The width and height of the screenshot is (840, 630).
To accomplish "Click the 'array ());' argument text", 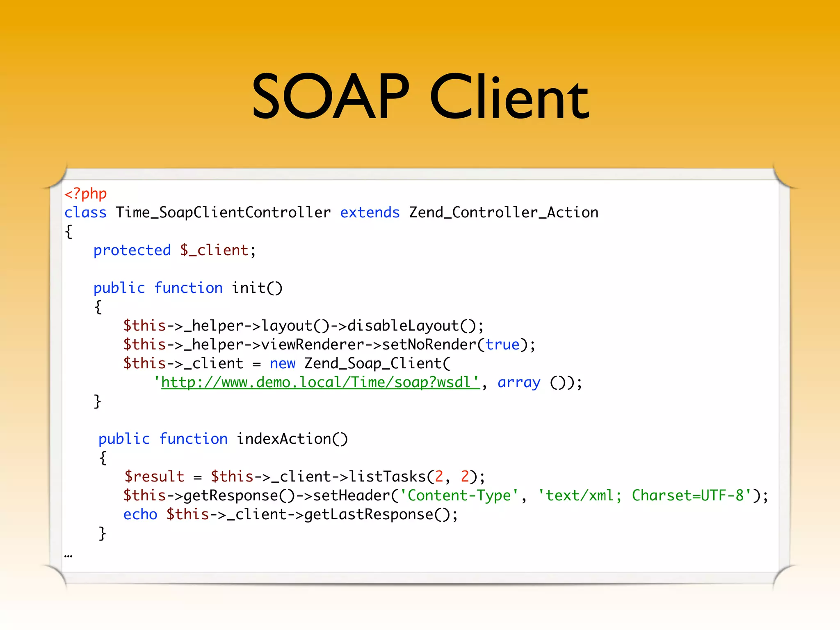I will (540, 383).
